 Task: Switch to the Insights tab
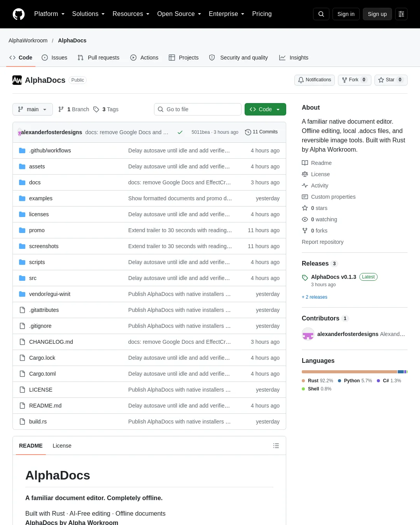294,58
